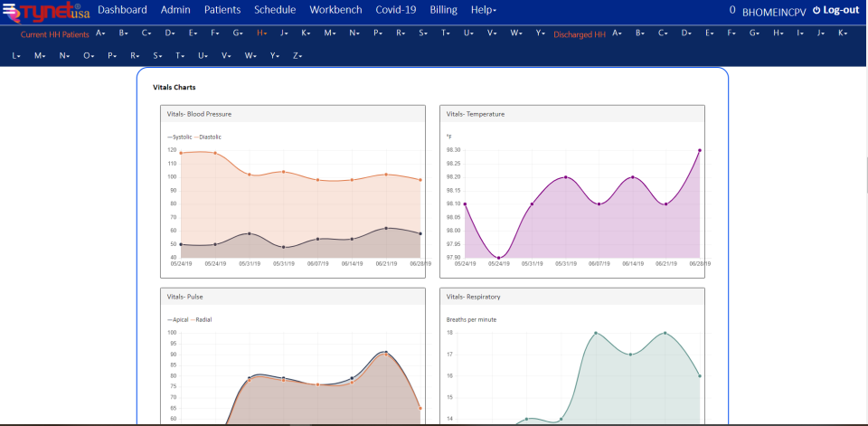Image resolution: width=868 pixels, height=426 pixels.
Task: Click the Vitals- Respiratory panel header
Action: (x=571, y=297)
